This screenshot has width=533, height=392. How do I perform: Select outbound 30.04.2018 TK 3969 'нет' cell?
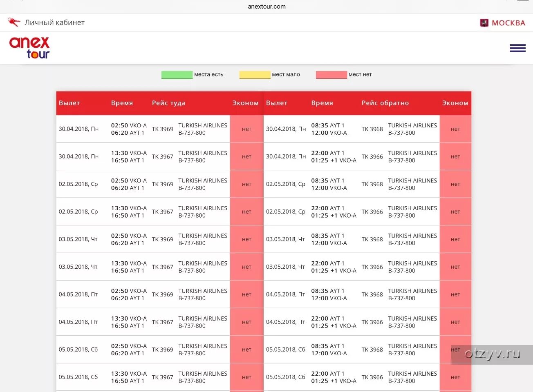coord(246,129)
